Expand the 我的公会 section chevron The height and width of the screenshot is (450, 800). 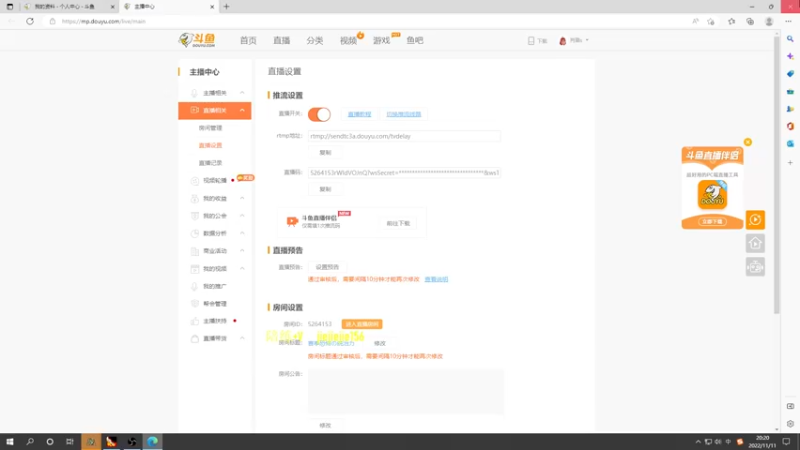coord(242,216)
